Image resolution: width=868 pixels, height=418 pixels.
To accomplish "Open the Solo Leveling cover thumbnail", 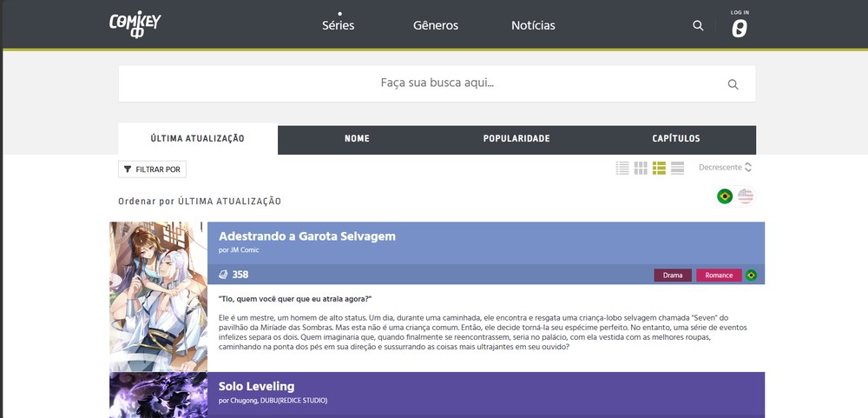I will [x=158, y=395].
